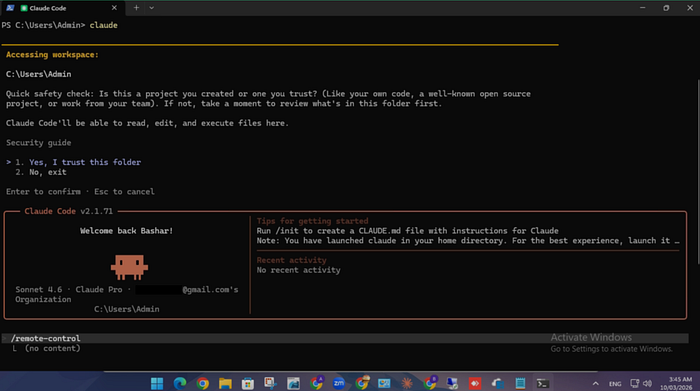Click the "(no content)" output line

pyautogui.click(x=53, y=348)
